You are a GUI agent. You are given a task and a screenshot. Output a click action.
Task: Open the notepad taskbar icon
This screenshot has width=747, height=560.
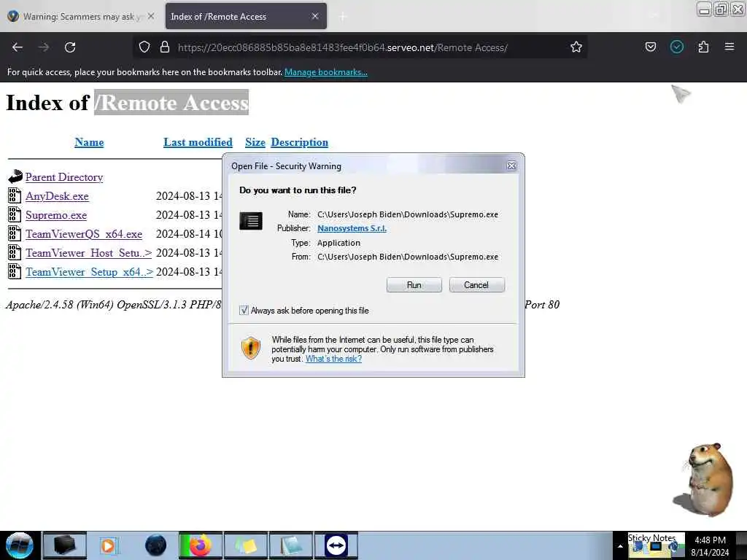pos(291,545)
